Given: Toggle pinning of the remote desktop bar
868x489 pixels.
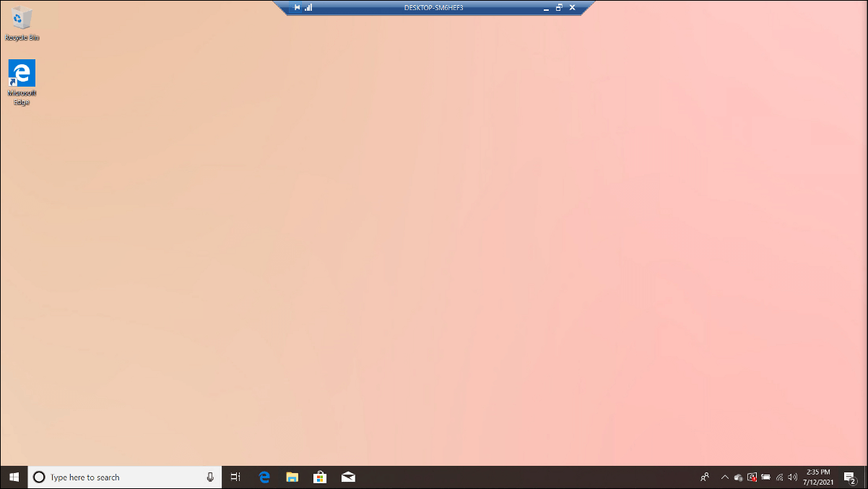Looking at the screenshot, I should (297, 7).
